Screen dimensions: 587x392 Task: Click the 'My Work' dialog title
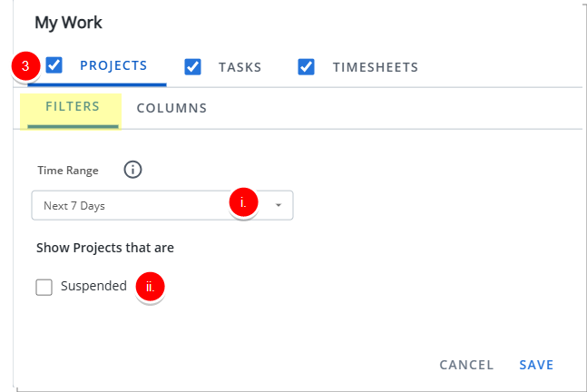tap(68, 23)
